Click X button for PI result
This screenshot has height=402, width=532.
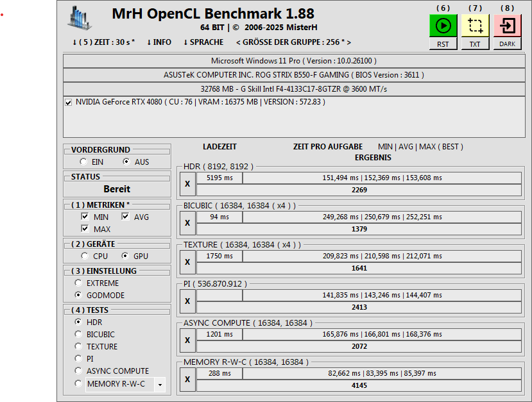(x=187, y=301)
